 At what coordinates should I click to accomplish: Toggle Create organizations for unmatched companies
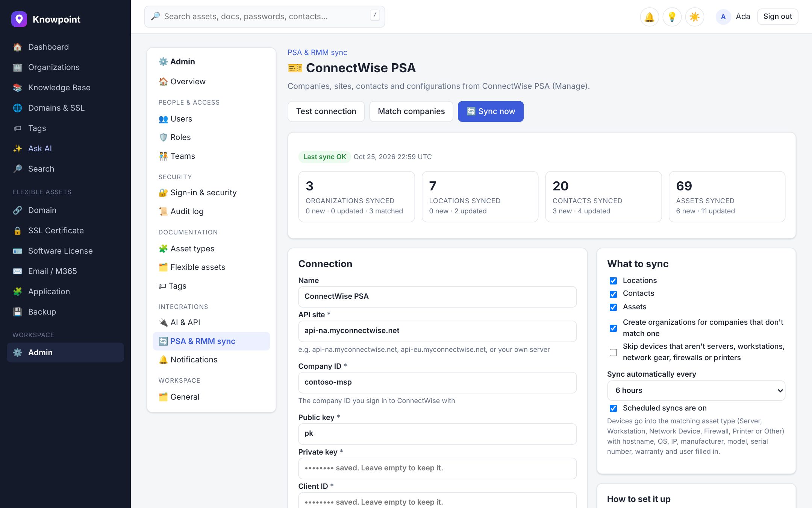(613, 328)
